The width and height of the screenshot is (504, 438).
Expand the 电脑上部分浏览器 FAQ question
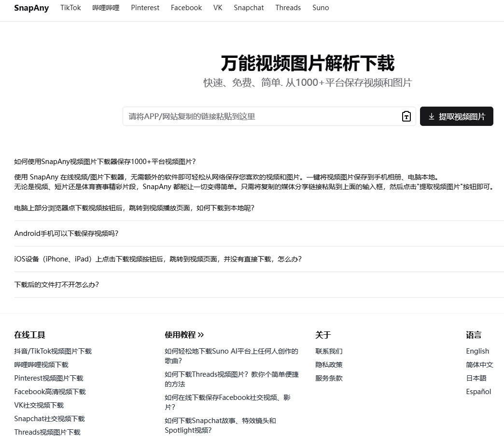[134, 208]
